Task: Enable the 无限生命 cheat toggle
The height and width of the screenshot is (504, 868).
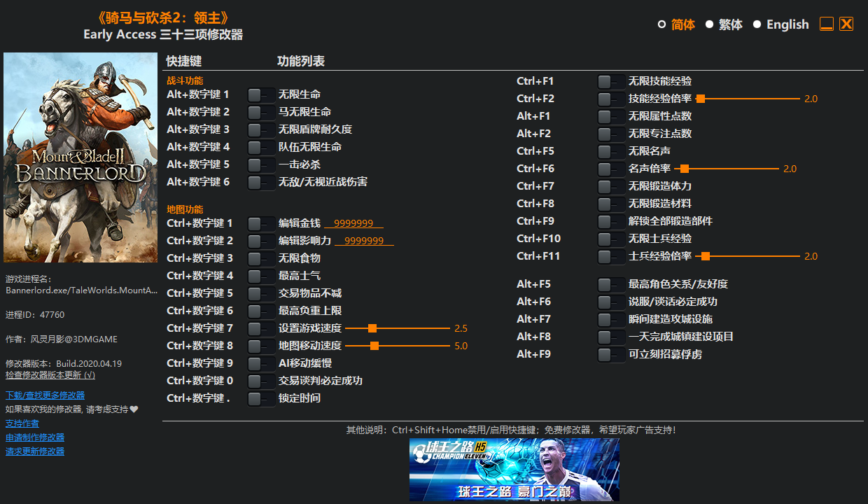Action: (x=261, y=94)
